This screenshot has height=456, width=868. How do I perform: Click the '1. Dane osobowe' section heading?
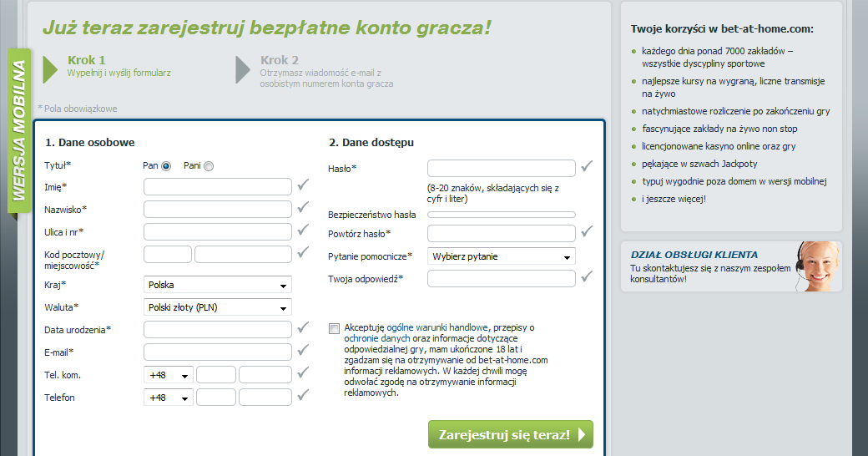pyautogui.click(x=89, y=143)
